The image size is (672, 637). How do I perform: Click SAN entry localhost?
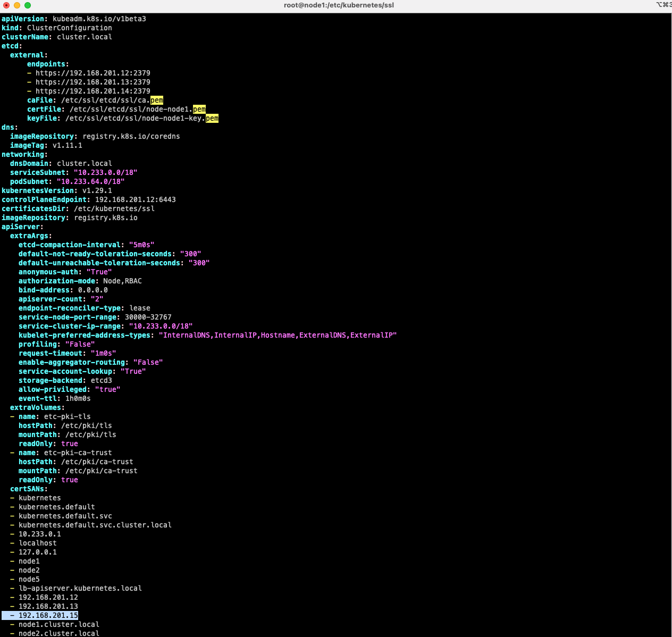tap(38, 543)
